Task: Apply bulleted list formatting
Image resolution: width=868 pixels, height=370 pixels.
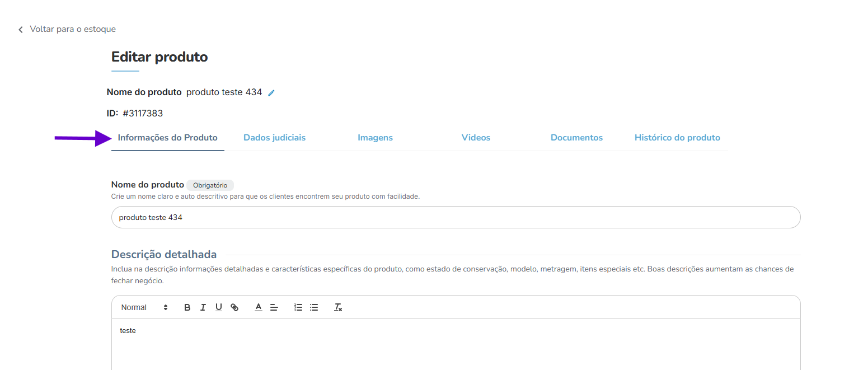Action: [x=314, y=307]
